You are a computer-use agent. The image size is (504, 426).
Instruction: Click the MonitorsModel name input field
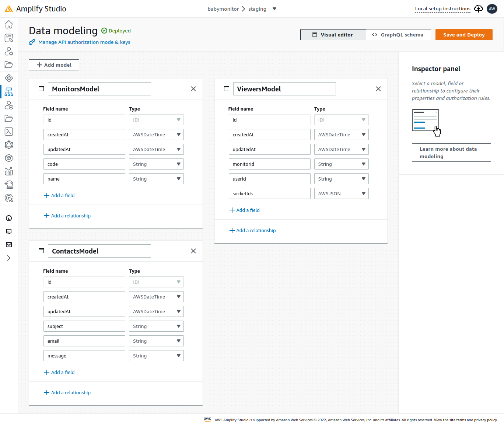point(99,88)
